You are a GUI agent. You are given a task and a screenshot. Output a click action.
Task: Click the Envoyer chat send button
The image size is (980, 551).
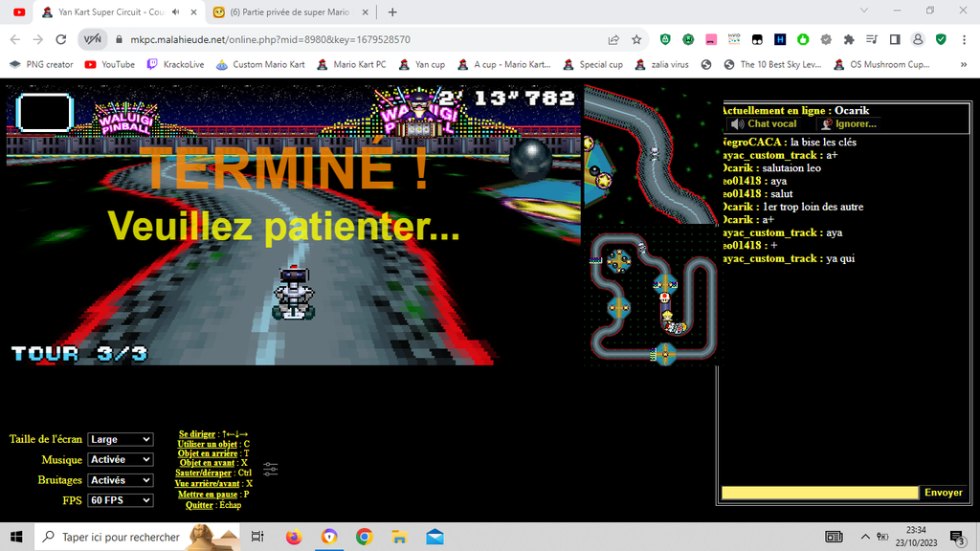[x=943, y=493]
